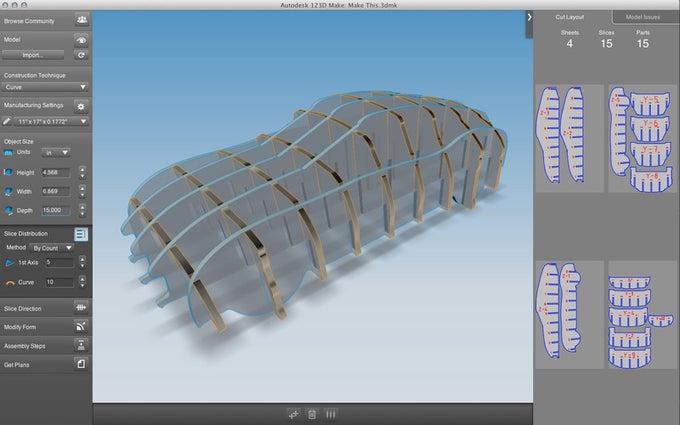The width and height of the screenshot is (680, 425).
Task: Click the Sheets count 4
Action: coord(569,43)
